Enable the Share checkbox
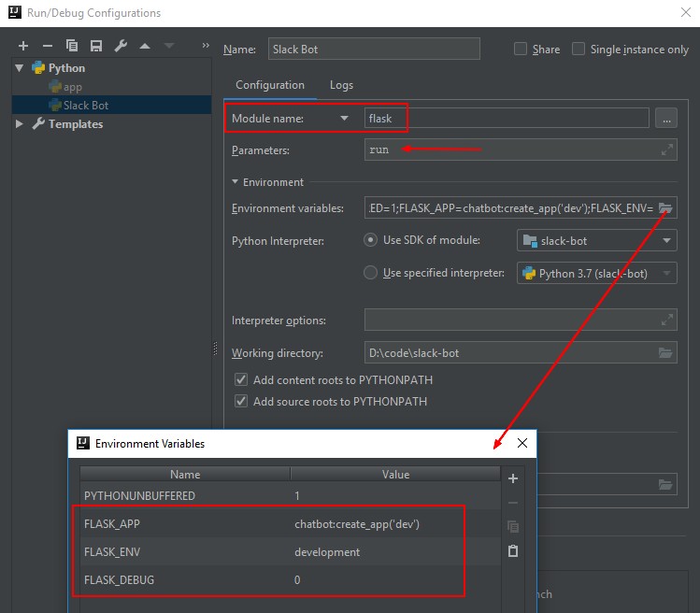Screen dimensions: 700x613 (521, 50)
